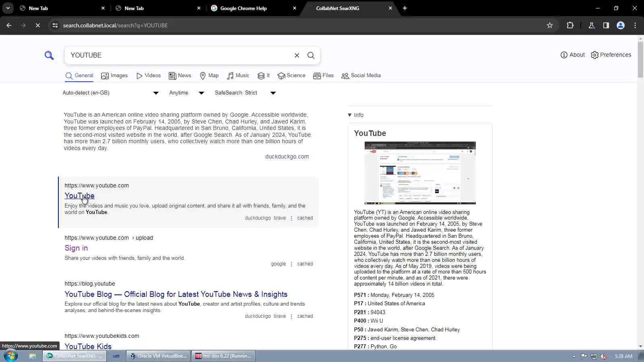Switch to the Images category
The height and width of the screenshot is (362, 644).
(114, 76)
